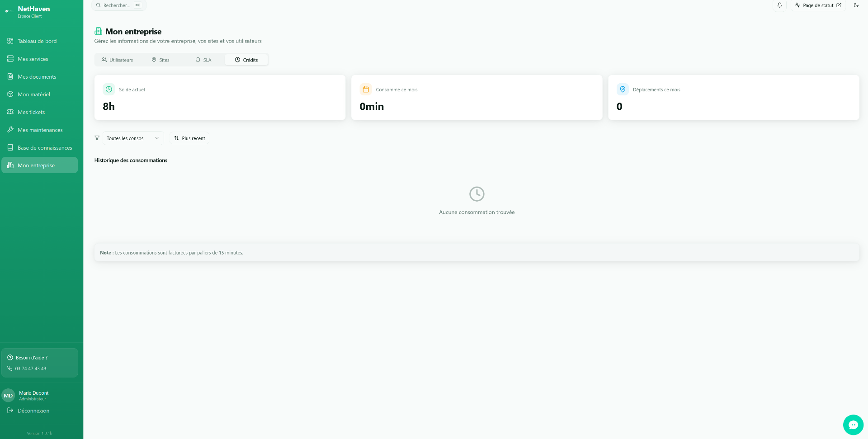Click Plus récent sort button
Viewport: 868px width, 439px height.
[189, 138]
